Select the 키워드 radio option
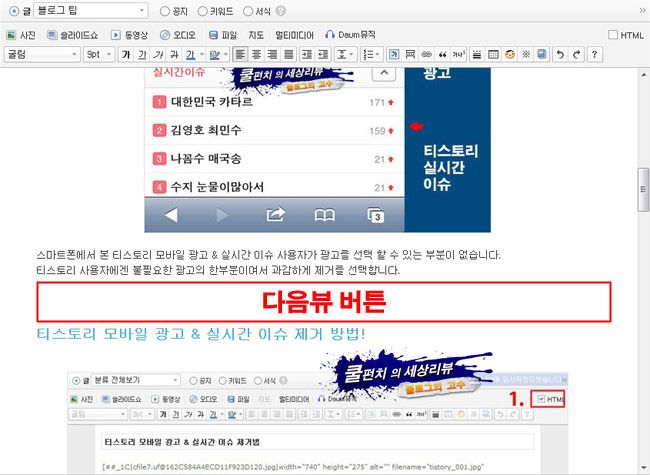Image resolution: width=650 pixels, height=475 pixels. [203, 11]
